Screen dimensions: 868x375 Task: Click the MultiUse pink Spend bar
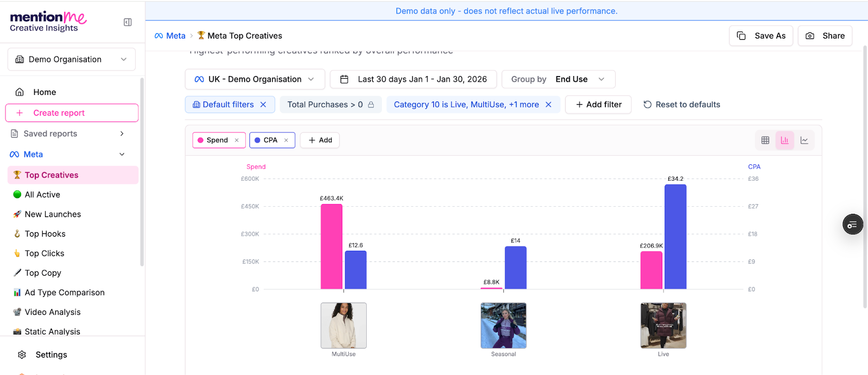[x=331, y=246]
